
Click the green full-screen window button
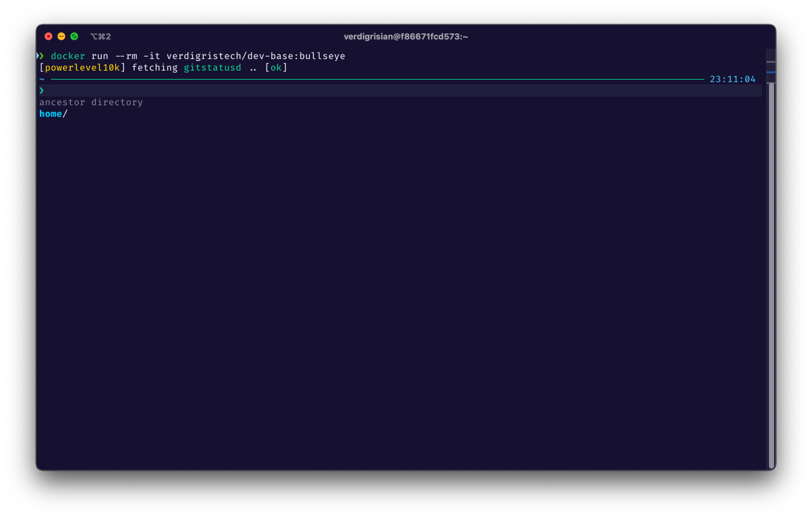pyautogui.click(x=74, y=37)
